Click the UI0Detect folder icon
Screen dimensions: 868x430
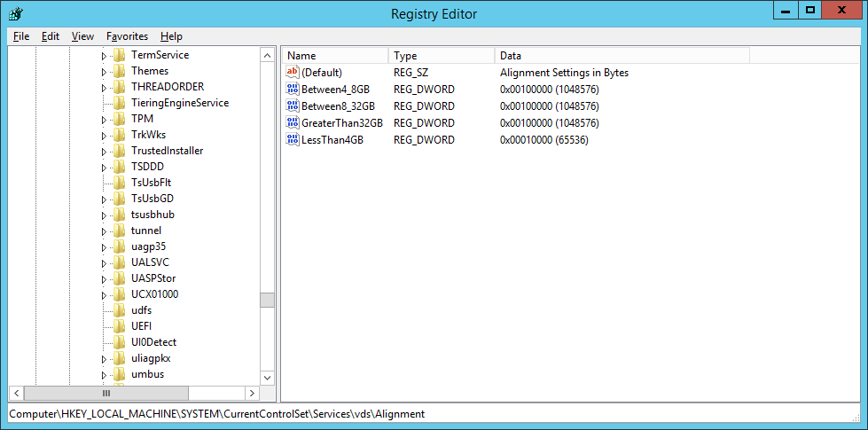119,341
